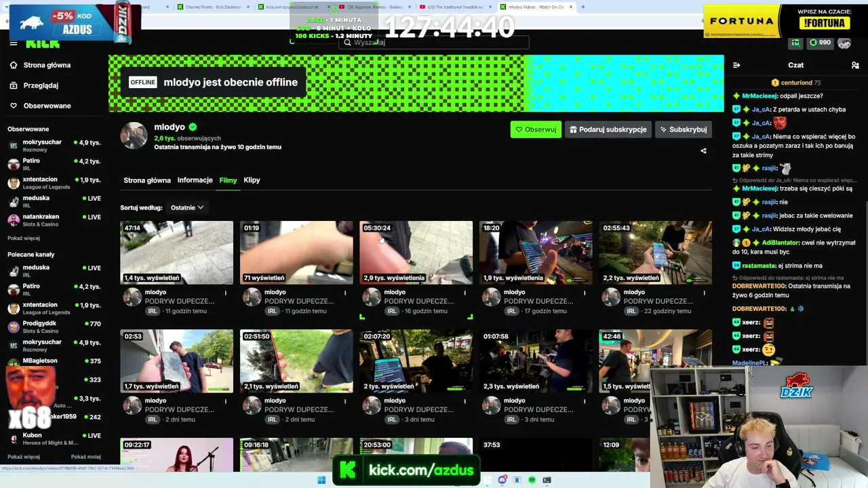868x488 pixels.
Task: Open options menu for the 02:53 video
Action: click(226, 401)
